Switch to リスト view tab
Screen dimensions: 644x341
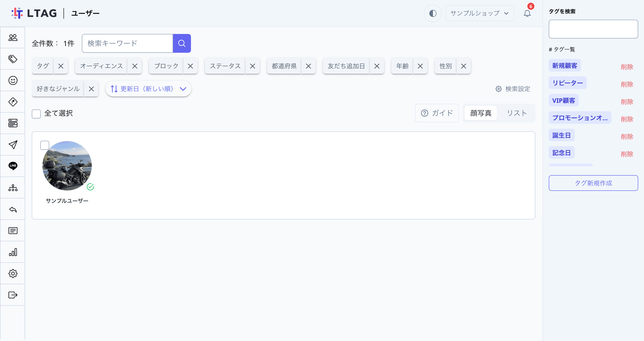point(517,113)
